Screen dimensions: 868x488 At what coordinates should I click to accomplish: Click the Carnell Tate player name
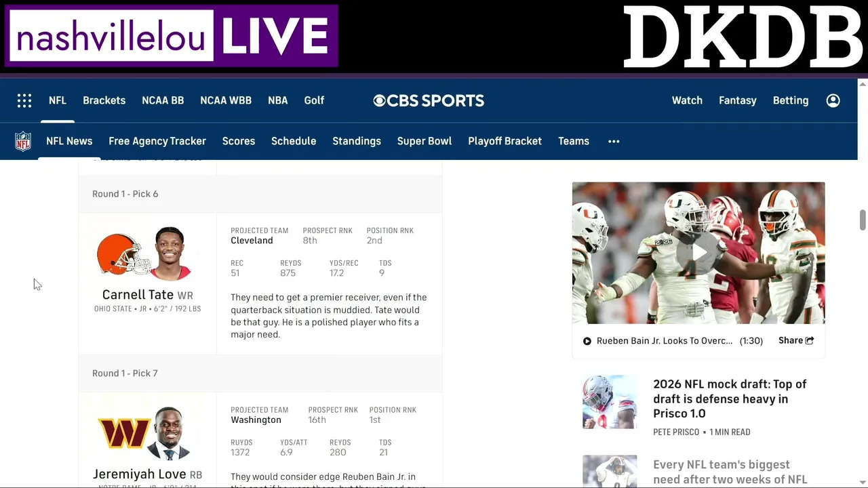point(138,295)
